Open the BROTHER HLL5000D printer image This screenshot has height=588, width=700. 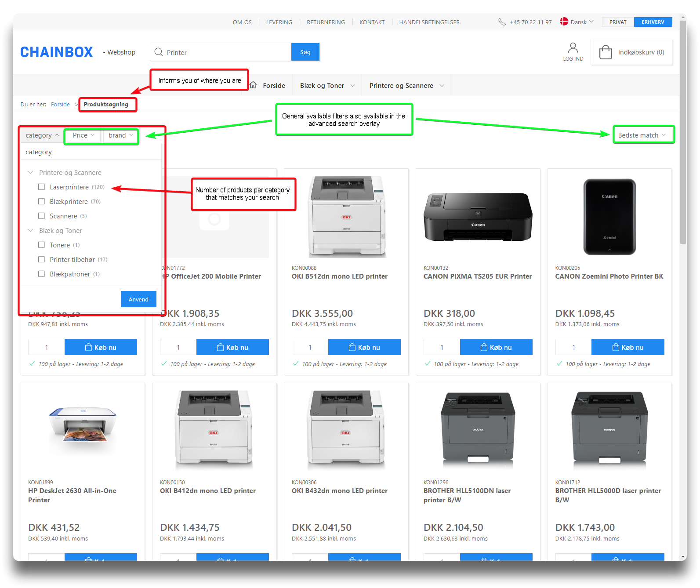609,428
